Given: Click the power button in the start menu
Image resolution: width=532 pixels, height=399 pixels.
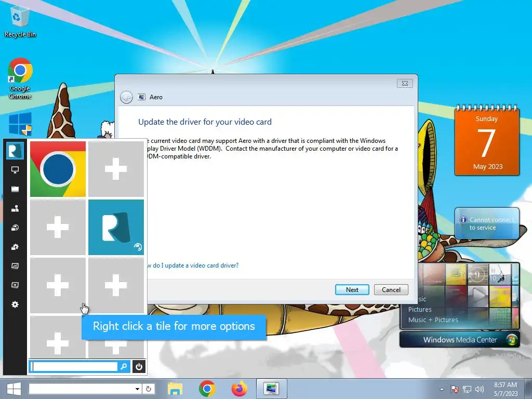Looking at the screenshot, I should 139,366.
